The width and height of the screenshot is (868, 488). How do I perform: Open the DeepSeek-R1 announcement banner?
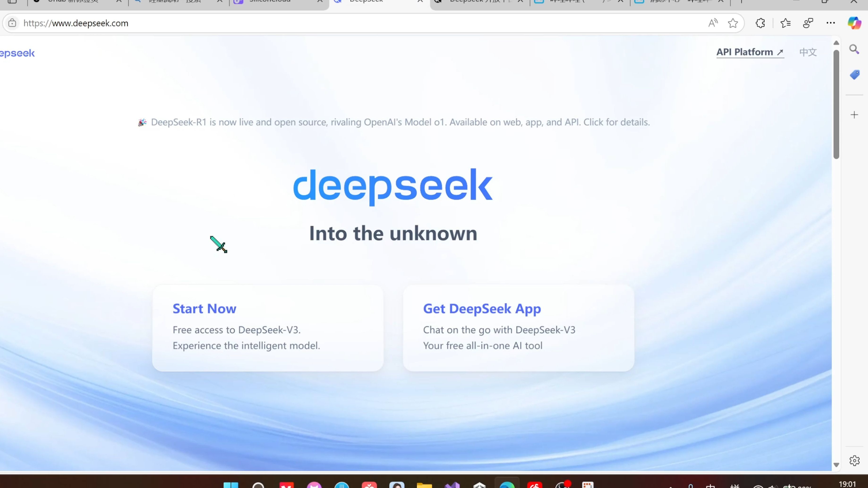[393, 122]
